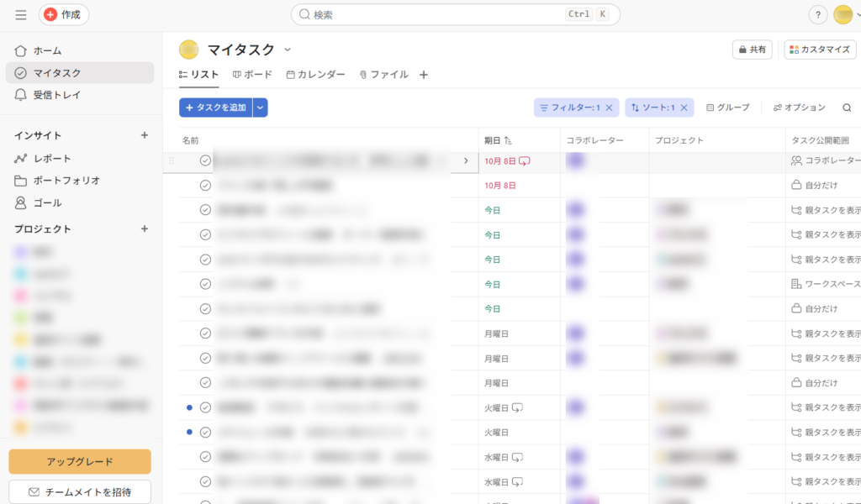Click the 検索 search field
The width and height of the screenshot is (861, 504).
(437, 15)
